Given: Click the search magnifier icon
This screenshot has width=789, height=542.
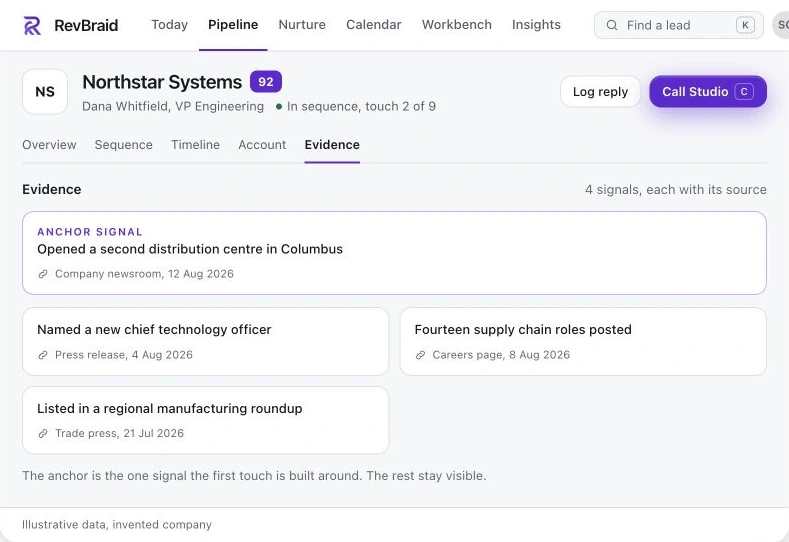Looking at the screenshot, I should 611,25.
